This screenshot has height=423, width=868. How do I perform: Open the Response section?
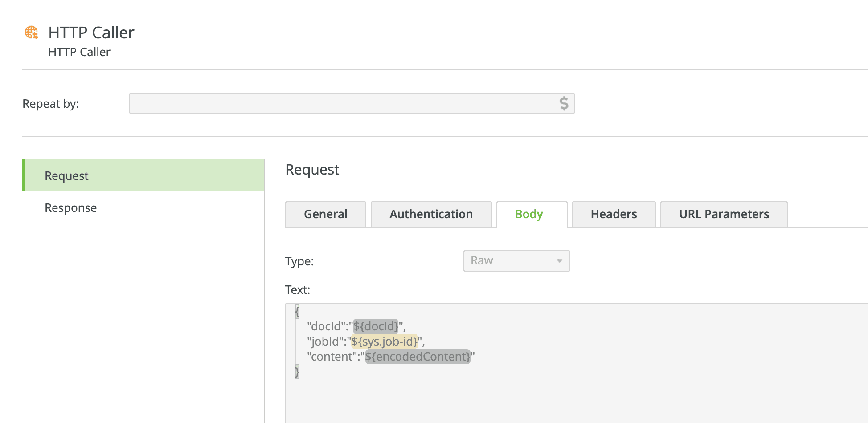tap(70, 207)
